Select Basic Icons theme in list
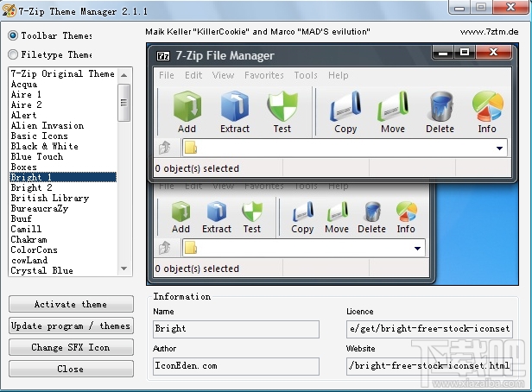Viewport: 532px width, 392px height. [63, 136]
